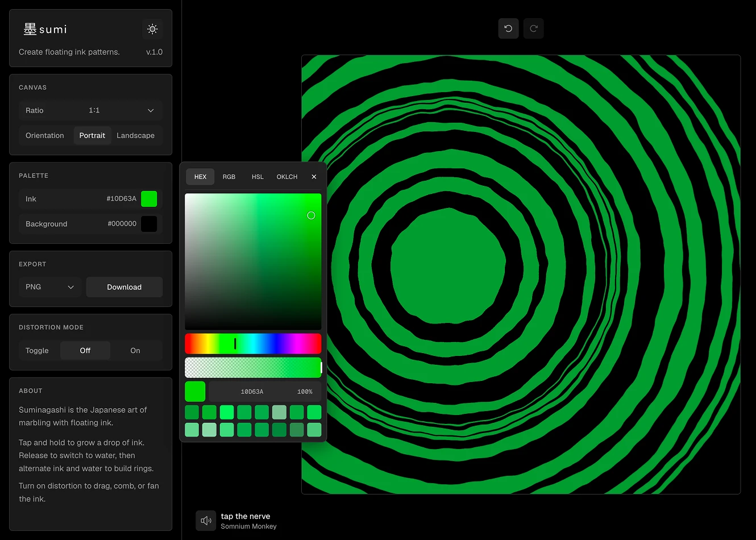
Task: Click the "Create floating ink patterns." tagline
Action: pos(69,52)
